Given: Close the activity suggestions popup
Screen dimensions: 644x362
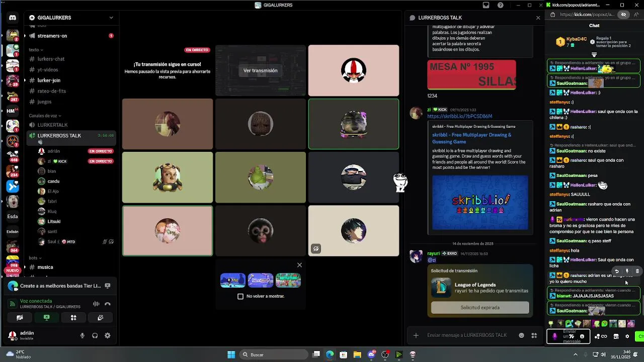Looking at the screenshot, I should 299,265.
